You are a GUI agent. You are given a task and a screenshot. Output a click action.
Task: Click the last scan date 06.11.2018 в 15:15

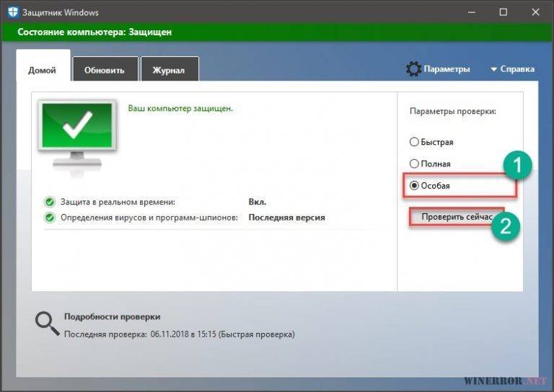[183, 334]
